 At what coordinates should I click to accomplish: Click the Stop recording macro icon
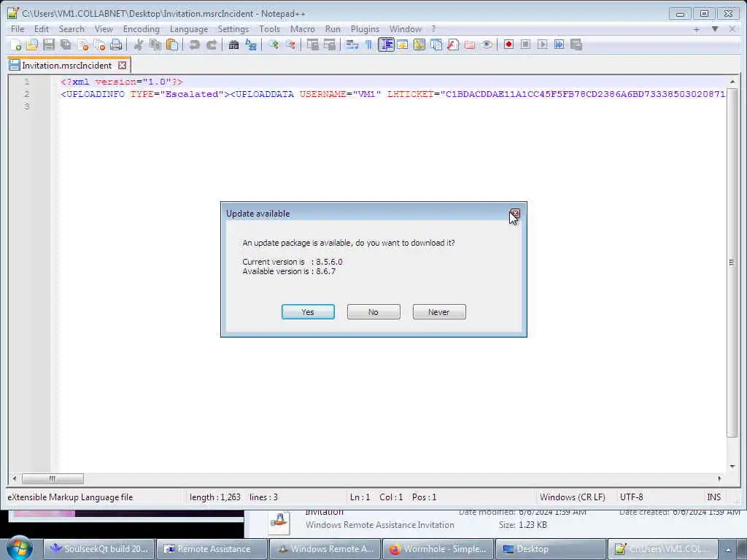[525, 44]
